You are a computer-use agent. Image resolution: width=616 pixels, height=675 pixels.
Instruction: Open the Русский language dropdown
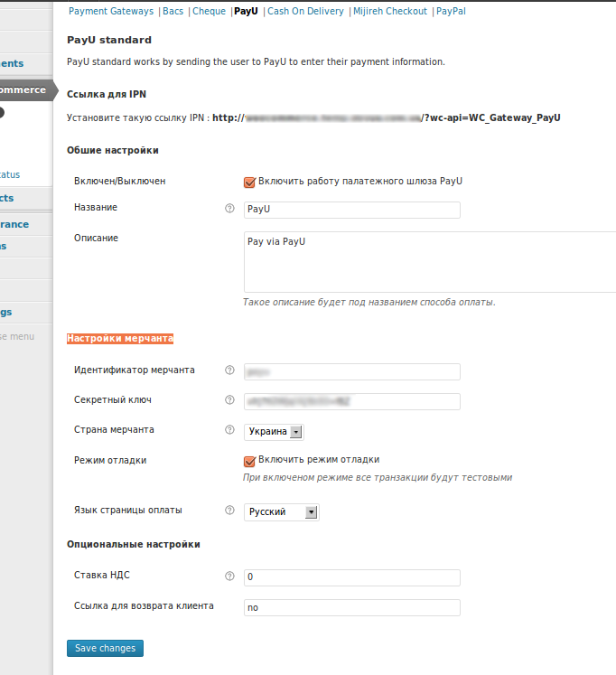click(281, 512)
